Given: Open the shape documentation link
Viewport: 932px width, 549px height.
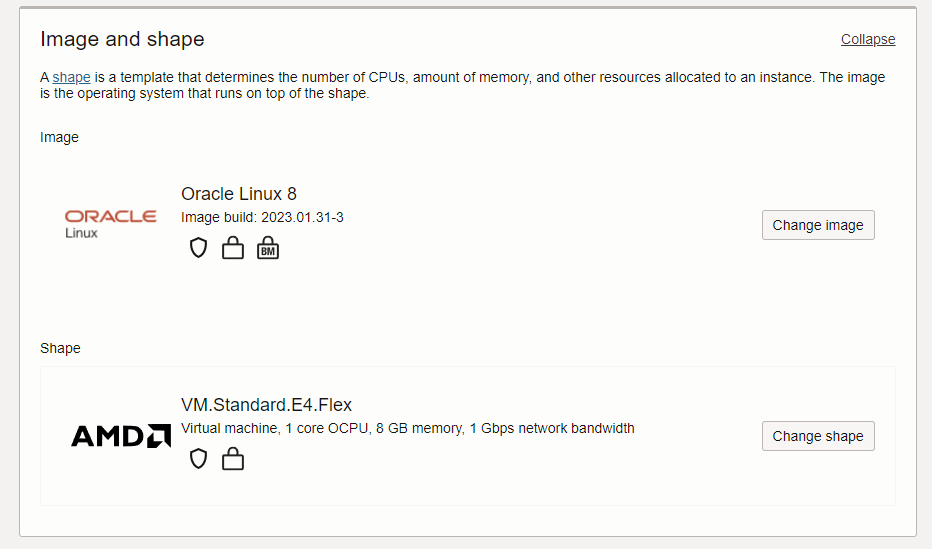Looking at the screenshot, I should pos(71,77).
